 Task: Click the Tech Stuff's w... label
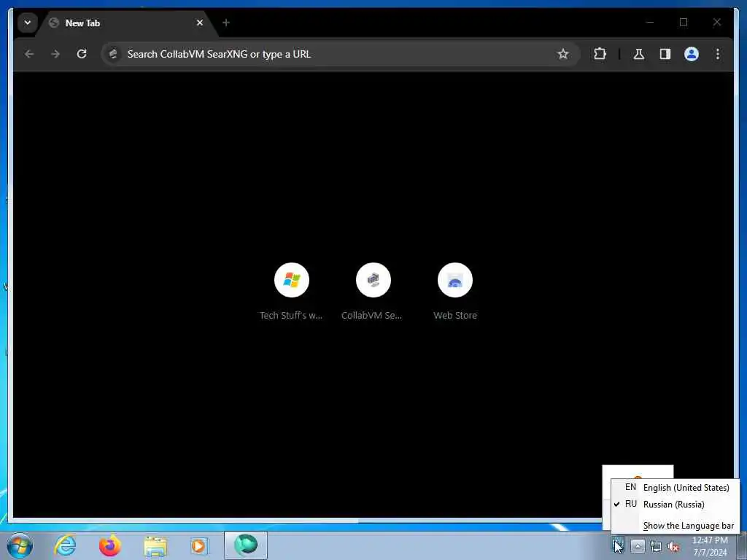click(291, 315)
